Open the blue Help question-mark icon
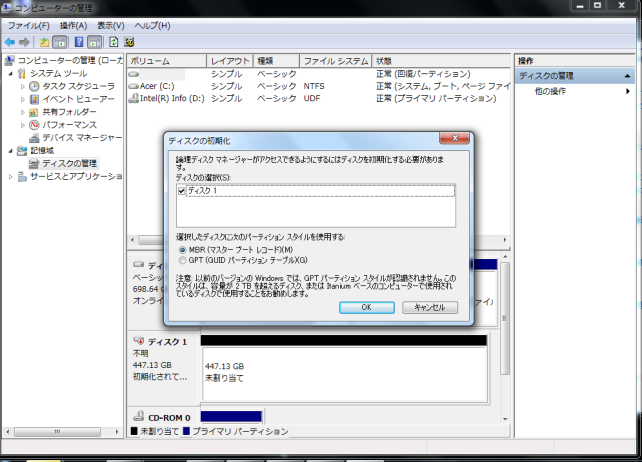The height and width of the screenshot is (462, 642). [79, 42]
